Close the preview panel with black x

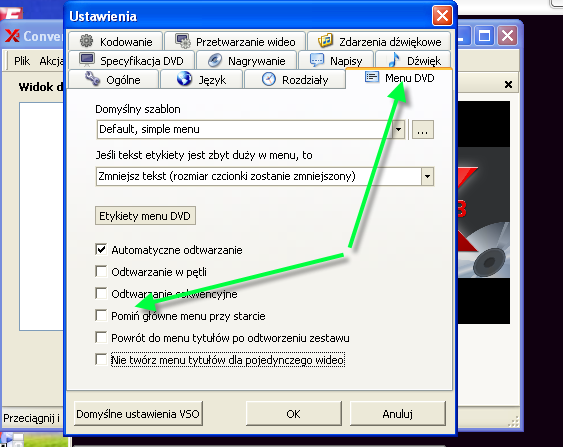(x=508, y=85)
